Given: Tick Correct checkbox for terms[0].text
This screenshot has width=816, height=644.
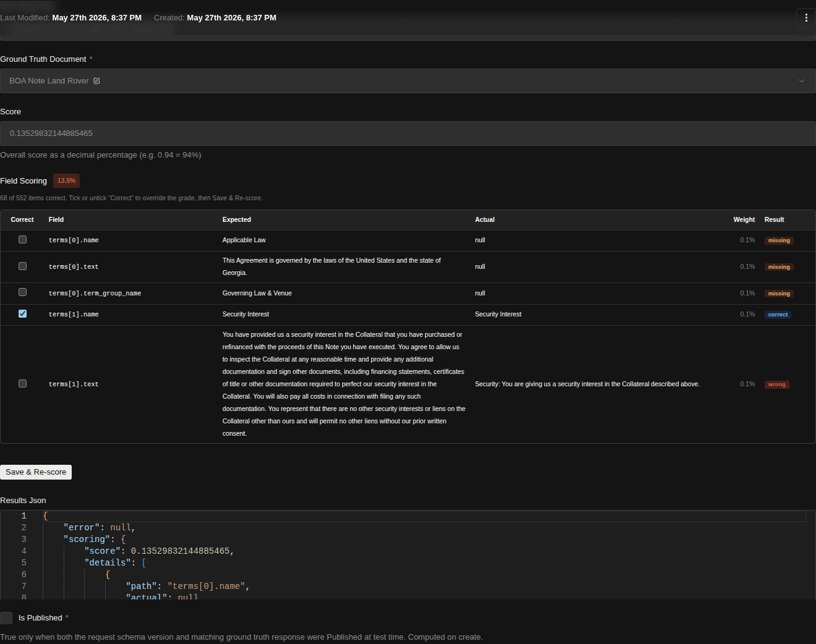Looking at the screenshot, I should point(23,266).
